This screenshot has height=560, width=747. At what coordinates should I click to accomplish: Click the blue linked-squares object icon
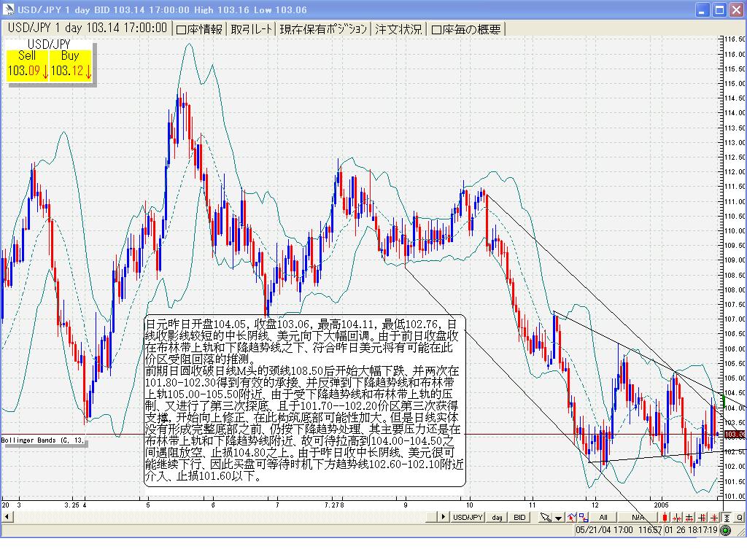(x=584, y=517)
